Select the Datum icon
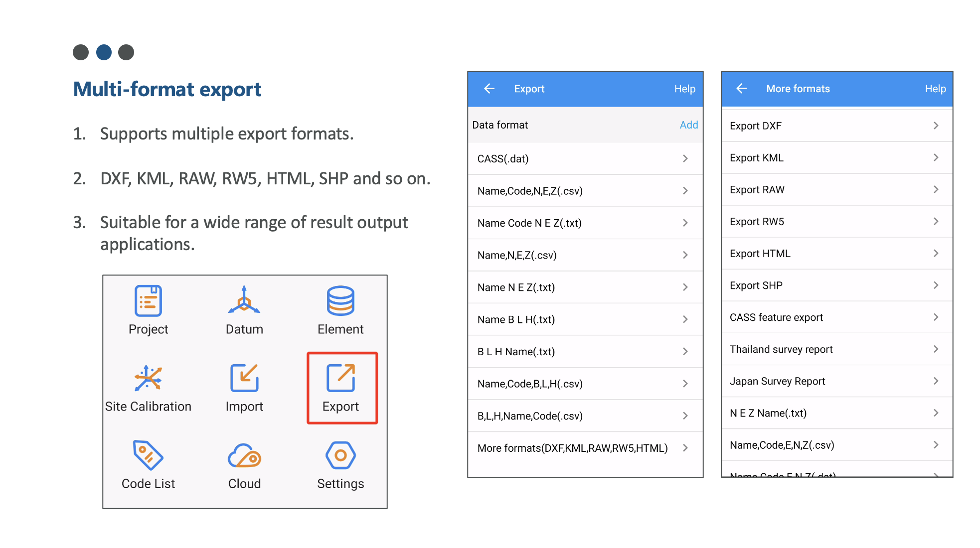The height and width of the screenshot is (548, 980). click(244, 300)
